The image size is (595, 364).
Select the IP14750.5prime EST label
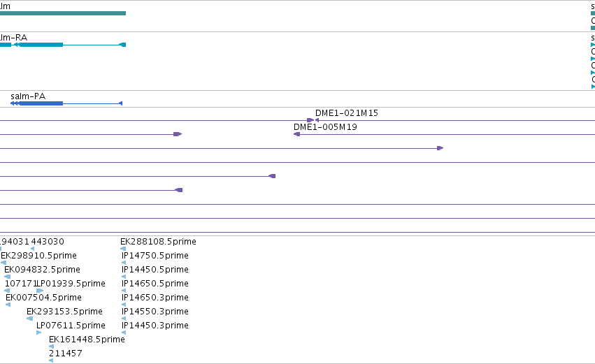click(x=155, y=256)
